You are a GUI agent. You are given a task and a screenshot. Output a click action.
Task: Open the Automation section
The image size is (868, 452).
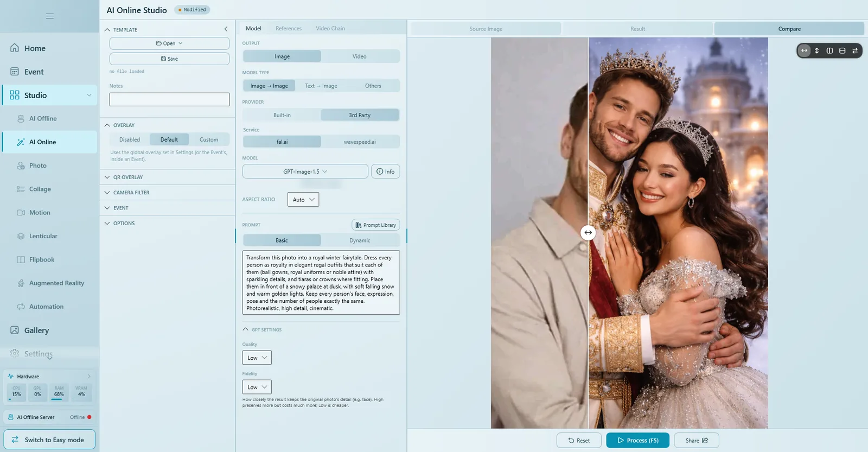(x=50, y=307)
